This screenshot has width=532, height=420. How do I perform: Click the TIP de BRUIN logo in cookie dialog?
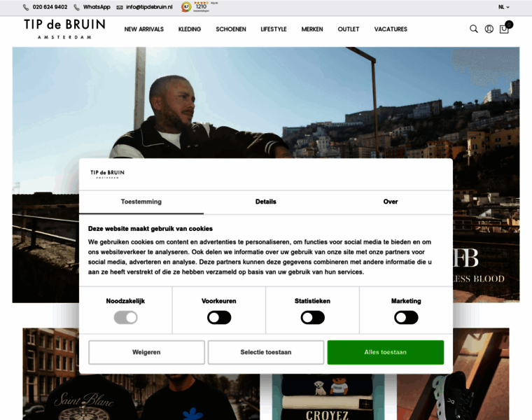[107, 174]
